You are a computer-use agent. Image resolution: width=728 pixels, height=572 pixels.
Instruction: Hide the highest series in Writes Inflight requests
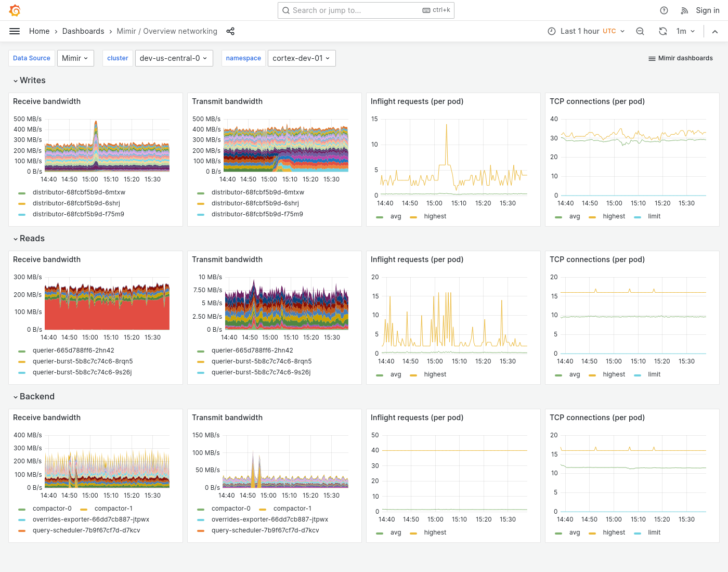click(435, 216)
